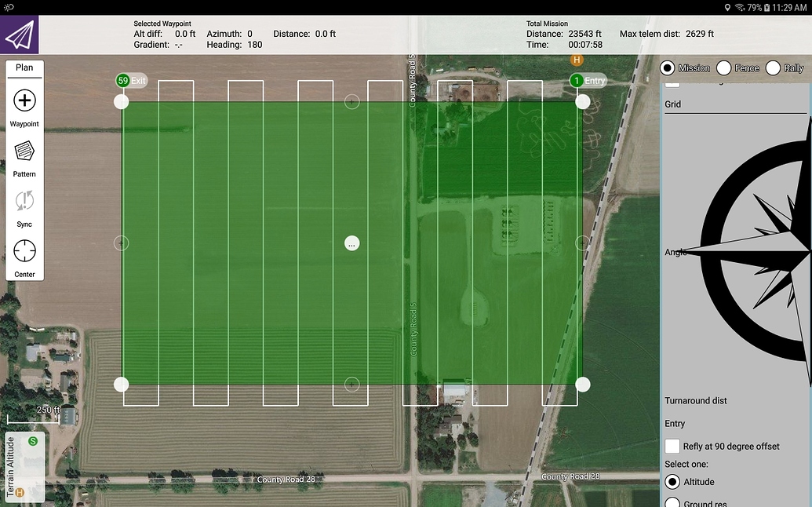This screenshot has height=507, width=812.
Task: Click the Grid section header
Action: (672, 104)
